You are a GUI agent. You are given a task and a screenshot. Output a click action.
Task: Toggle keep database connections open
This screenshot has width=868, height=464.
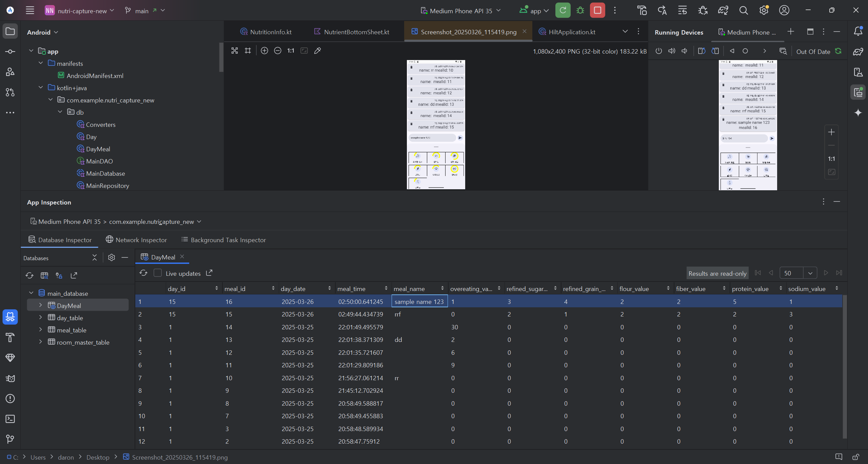59,275
